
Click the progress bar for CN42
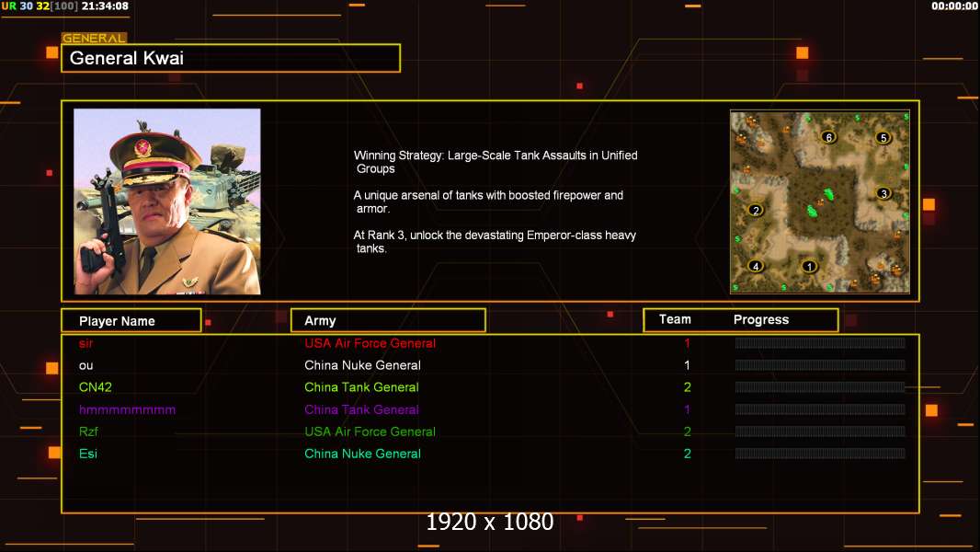(x=820, y=387)
